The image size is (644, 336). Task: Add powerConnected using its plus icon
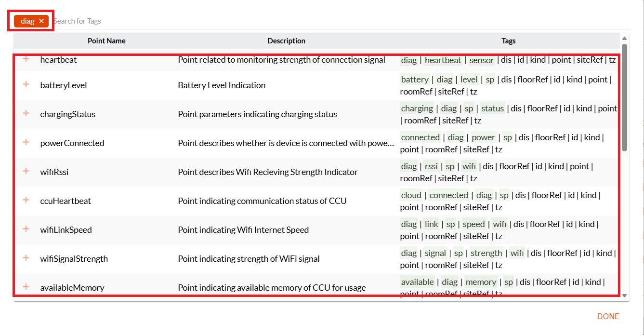tap(26, 142)
